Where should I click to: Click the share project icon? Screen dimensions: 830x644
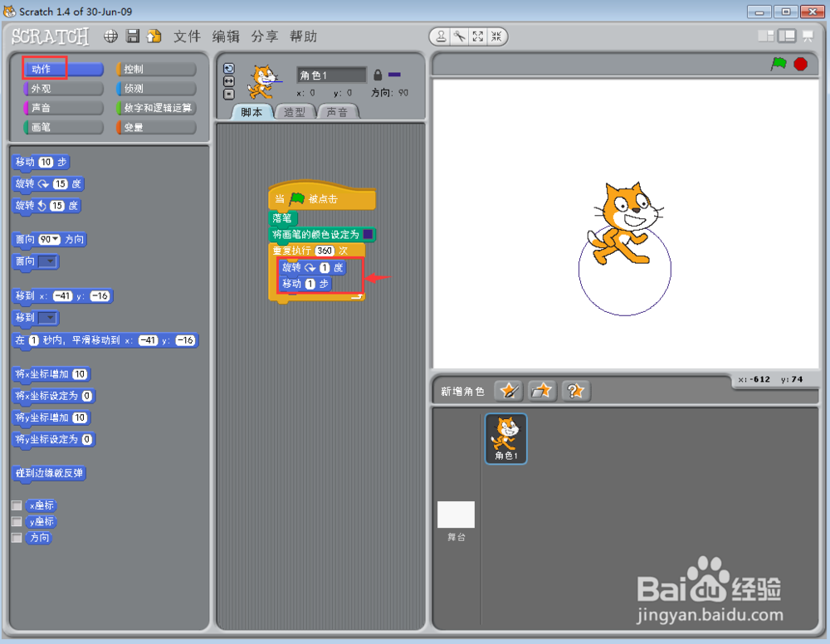click(x=154, y=36)
